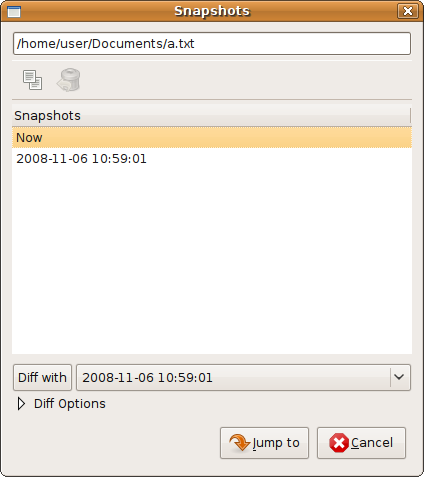Click the orange arrow icon on Jump to
Screen dimensions: 424x477
(240, 443)
